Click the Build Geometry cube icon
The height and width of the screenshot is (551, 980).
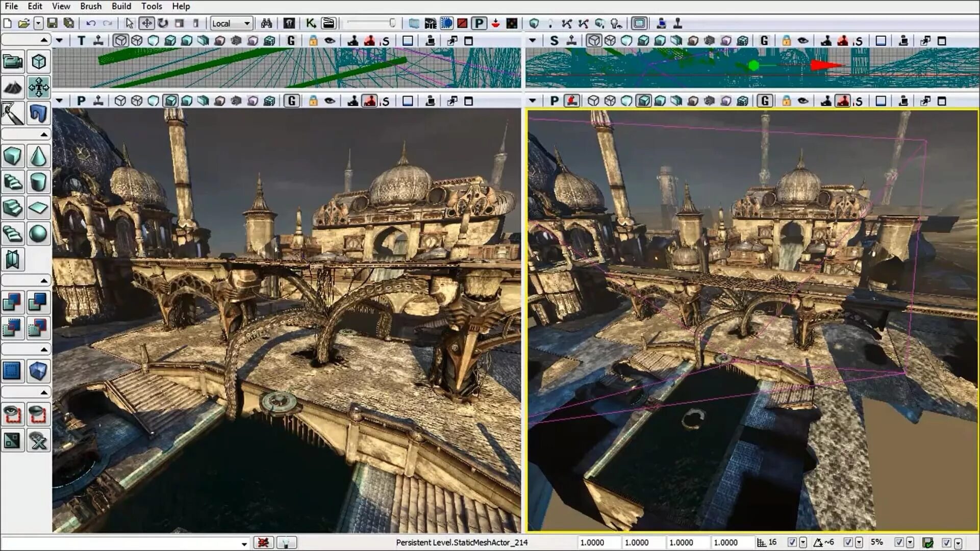[534, 23]
